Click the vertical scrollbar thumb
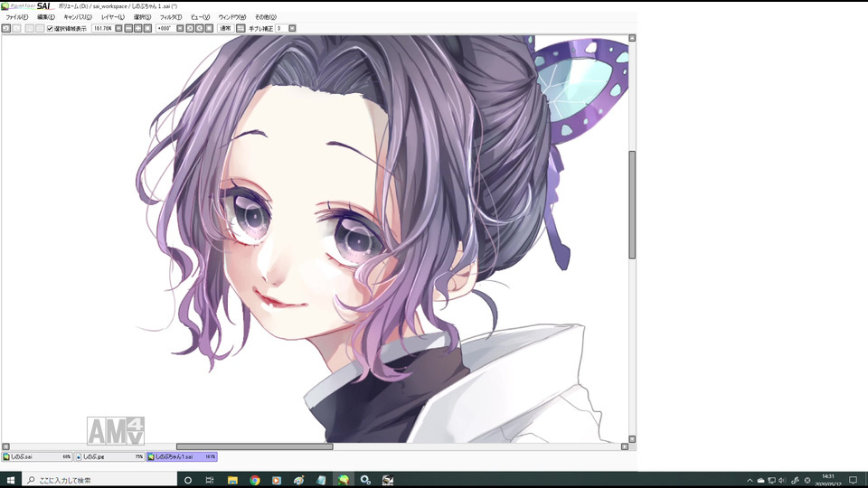This screenshot has width=868, height=488. coord(632,205)
